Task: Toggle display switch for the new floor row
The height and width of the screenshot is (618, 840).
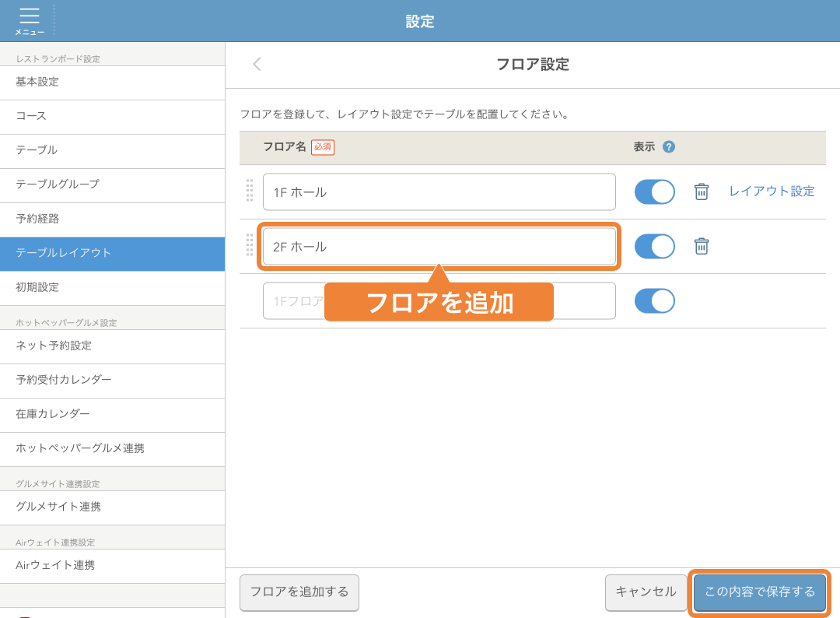Action: (x=655, y=300)
